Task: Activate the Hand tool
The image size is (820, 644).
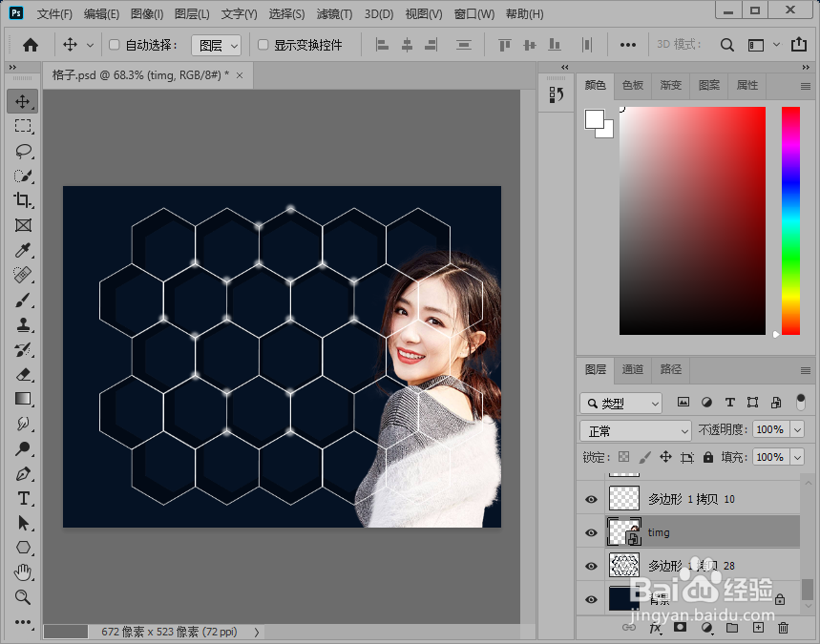Action: [23, 572]
